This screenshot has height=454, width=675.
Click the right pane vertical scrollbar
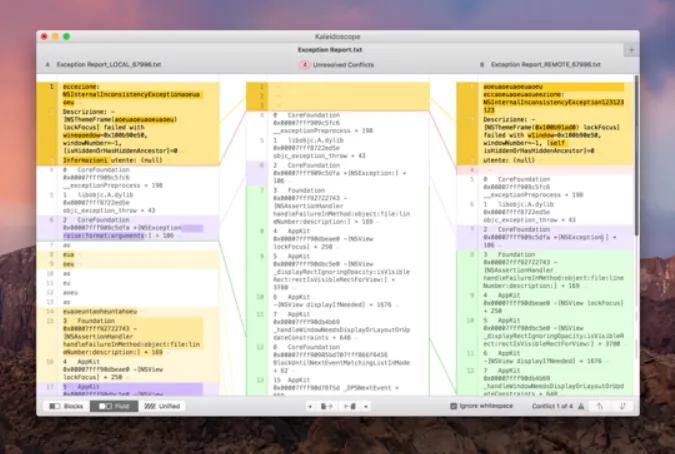pyautogui.click(x=636, y=155)
